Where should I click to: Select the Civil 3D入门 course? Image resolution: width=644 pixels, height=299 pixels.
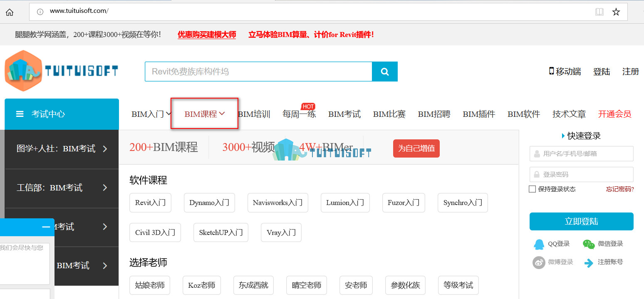(x=155, y=232)
